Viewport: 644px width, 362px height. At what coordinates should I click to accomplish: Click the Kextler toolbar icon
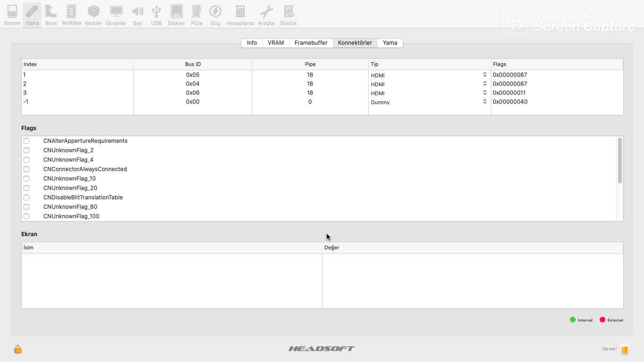click(x=93, y=14)
